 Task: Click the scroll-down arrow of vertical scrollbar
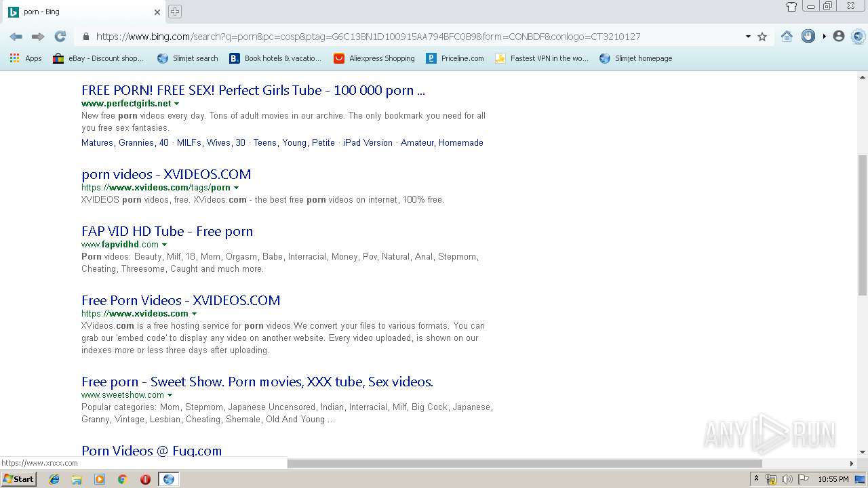point(862,452)
